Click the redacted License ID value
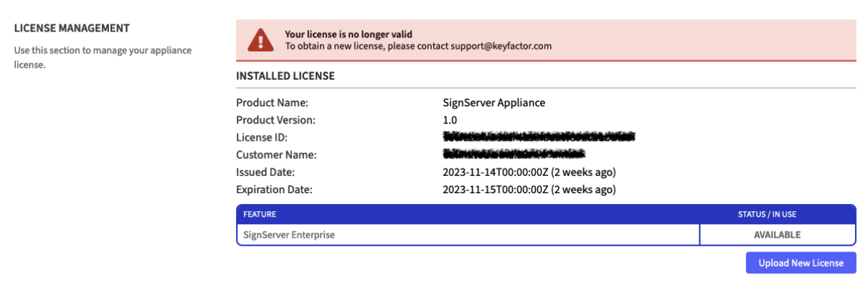868x306 pixels. tap(540, 136)
